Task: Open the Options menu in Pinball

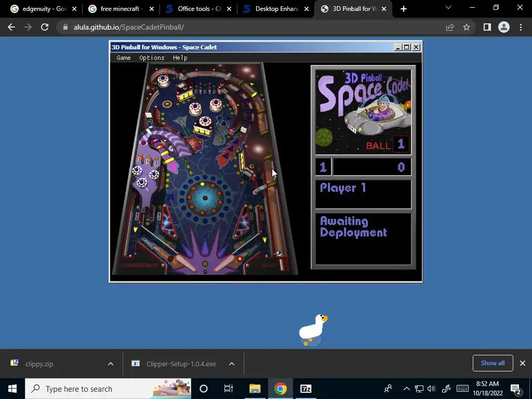Action: pos(152,58)
